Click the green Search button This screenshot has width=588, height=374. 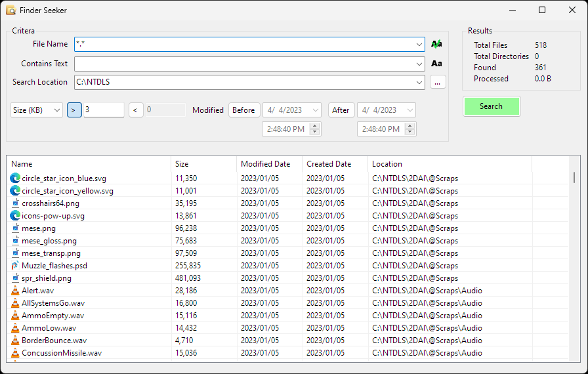click(x=492, y=106)
